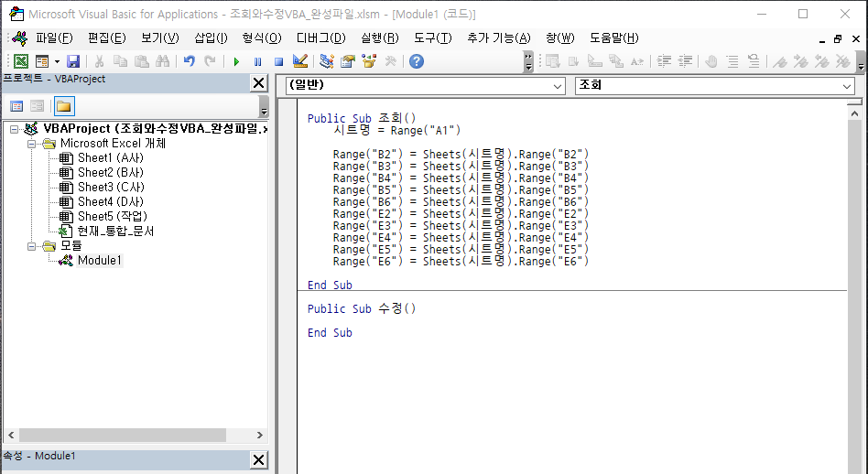Select Sheet1 (A사) in project tree
The image size is (868, 474).
pos(110,158)
